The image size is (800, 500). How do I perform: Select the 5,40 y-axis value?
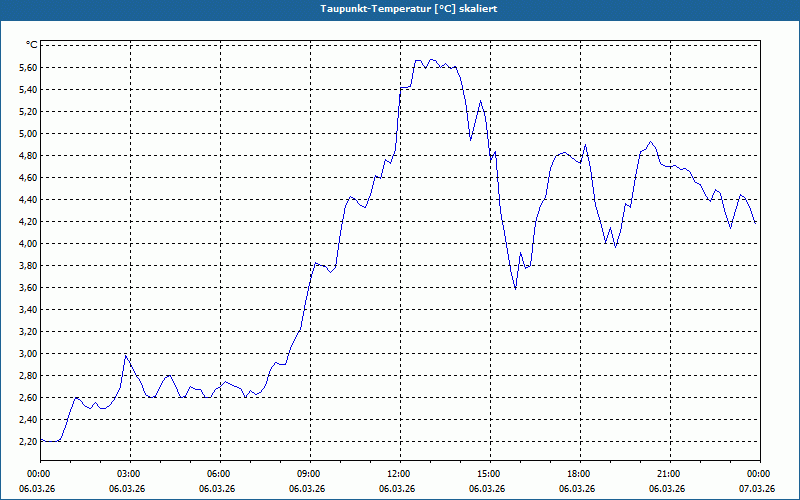[28, 90]
